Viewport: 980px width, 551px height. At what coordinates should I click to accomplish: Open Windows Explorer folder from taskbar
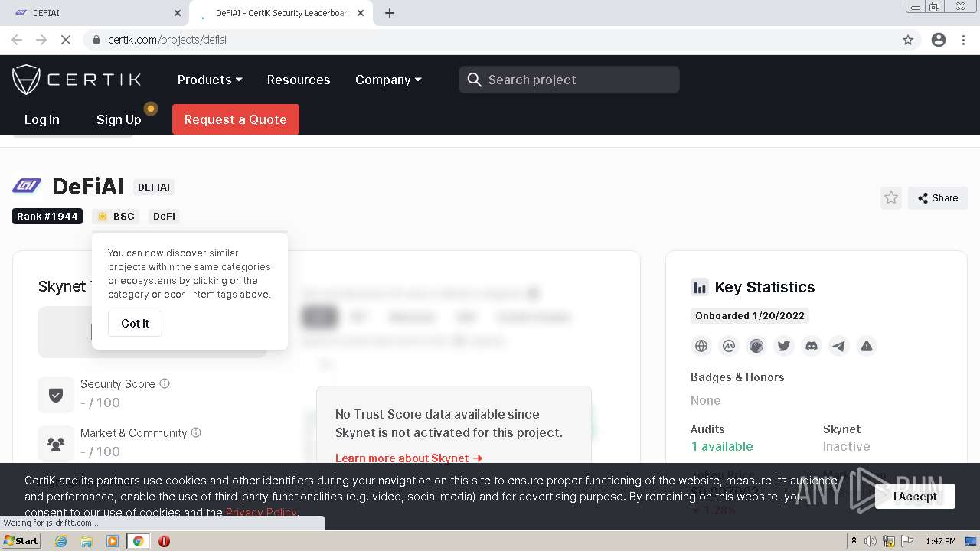coord(87,541)
